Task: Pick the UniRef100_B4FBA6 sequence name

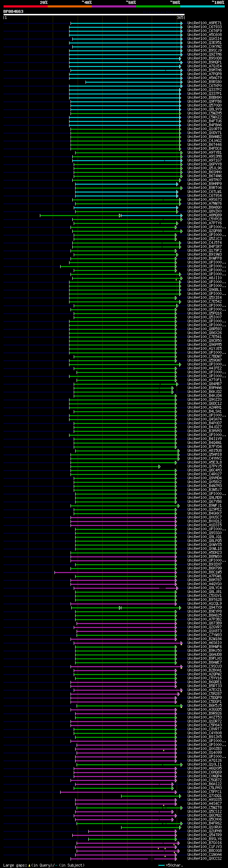Action: pyautogui.click(x=204, y=125)
